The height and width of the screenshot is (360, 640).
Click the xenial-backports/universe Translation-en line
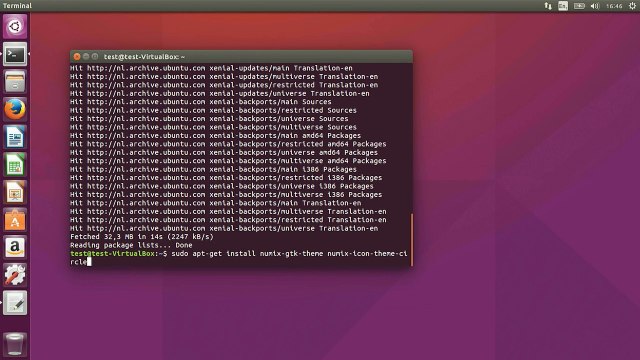(224, 229)
